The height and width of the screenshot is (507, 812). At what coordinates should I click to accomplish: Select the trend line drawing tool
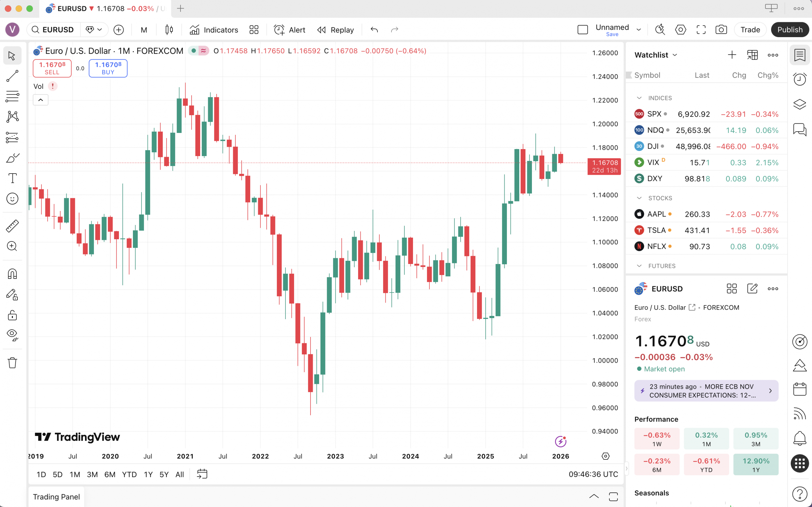12,76
